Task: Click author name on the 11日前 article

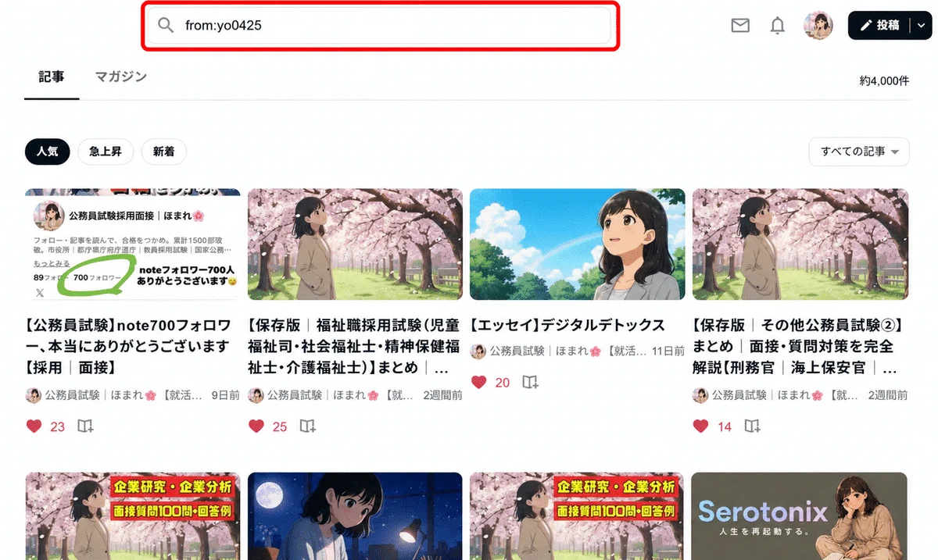Action: point(569,351)
